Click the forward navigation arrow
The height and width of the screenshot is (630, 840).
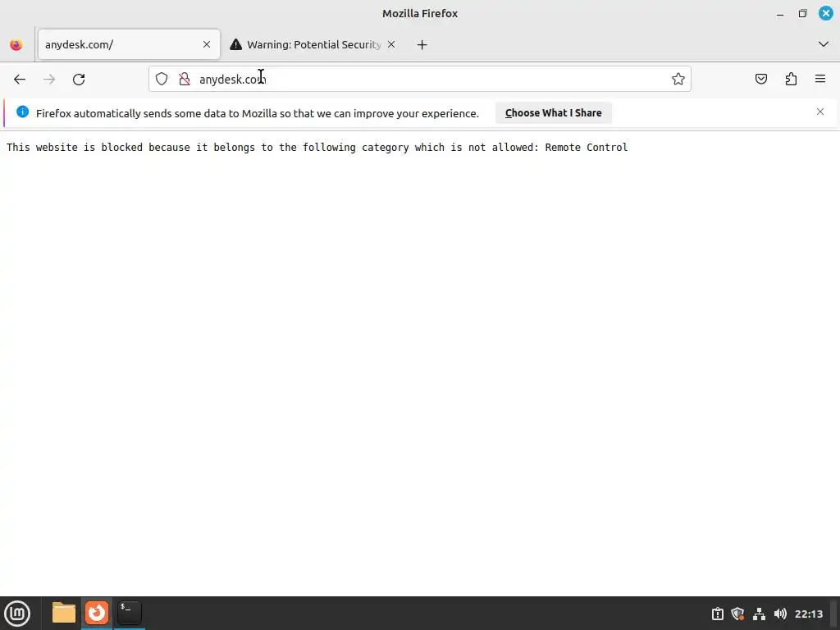(49, 80)
